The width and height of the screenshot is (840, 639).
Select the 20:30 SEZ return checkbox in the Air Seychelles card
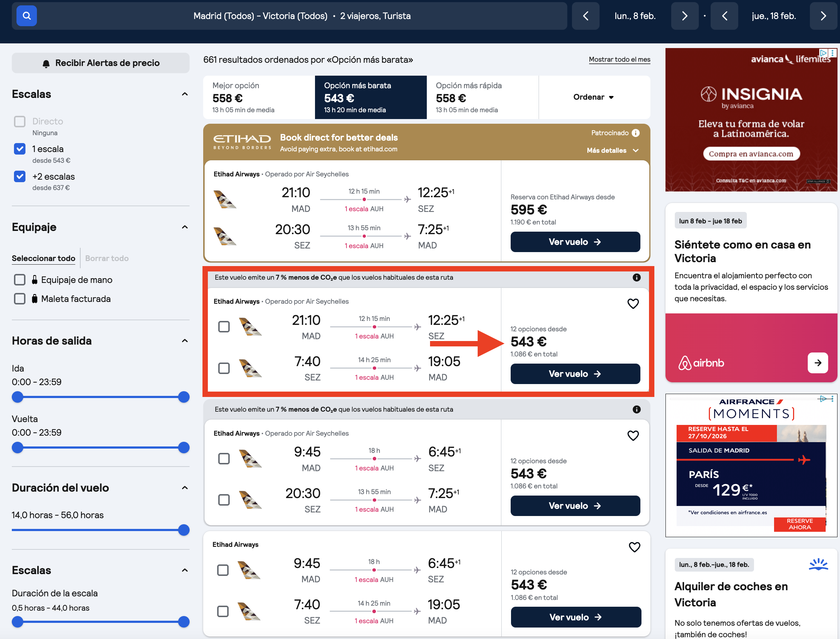[x=224, y=500]
